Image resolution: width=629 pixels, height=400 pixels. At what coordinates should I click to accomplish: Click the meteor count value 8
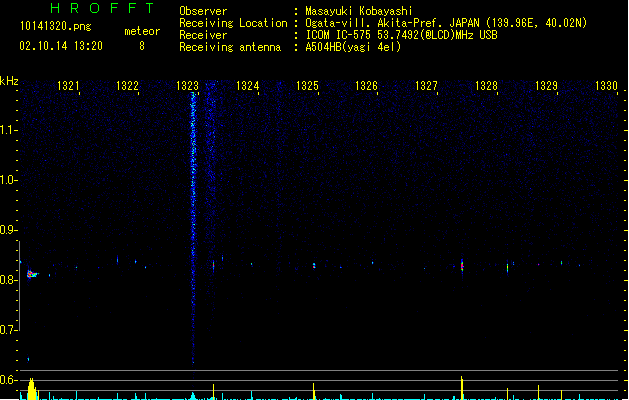[142, 46]
